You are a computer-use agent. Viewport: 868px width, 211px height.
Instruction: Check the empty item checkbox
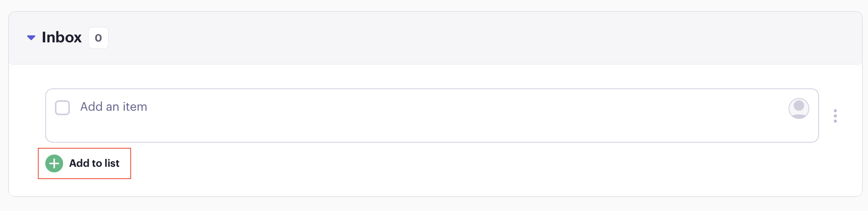click(x=62, y=108)
